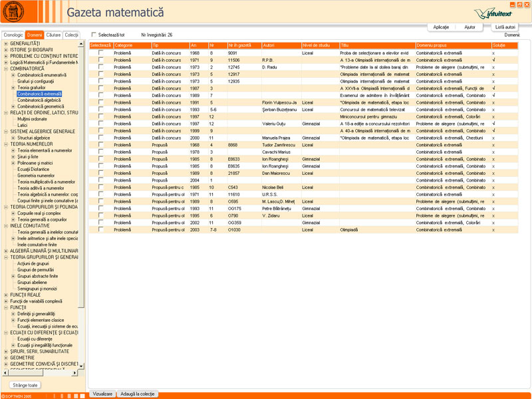Screen dimensions: 532x399
Task: Click the left arrow of horizontal tree scrollbar
Action: click(x=5, y=372)
